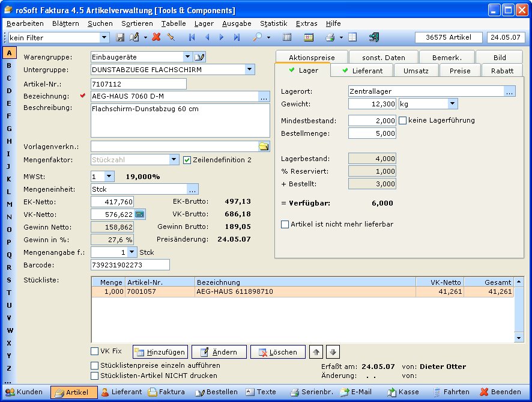Enable 'keine Lagerführung' checkbox
Viewport: 532px width, 402px height.
pyautogui.click(x=403, y=120)
